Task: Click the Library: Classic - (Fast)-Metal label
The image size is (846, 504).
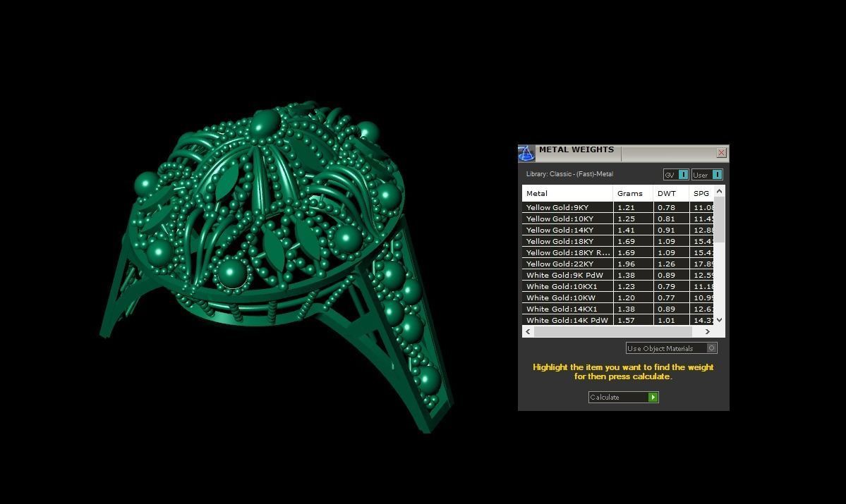Action: pyautogui.click(x=569, y=174)
